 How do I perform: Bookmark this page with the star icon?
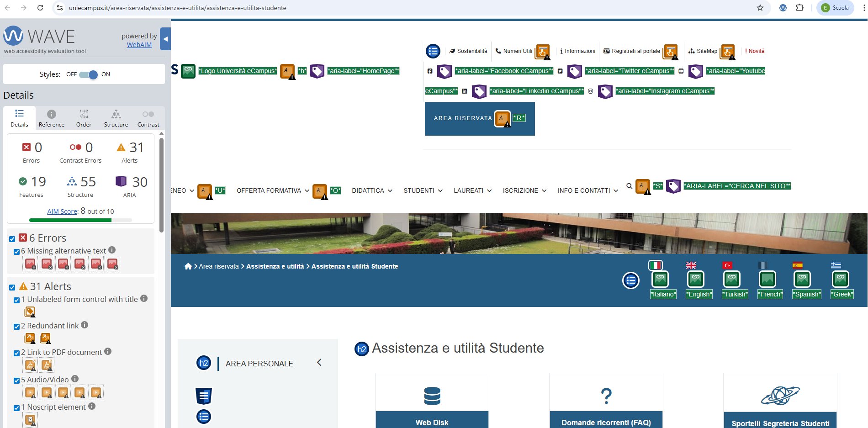(x=760, y=8)
